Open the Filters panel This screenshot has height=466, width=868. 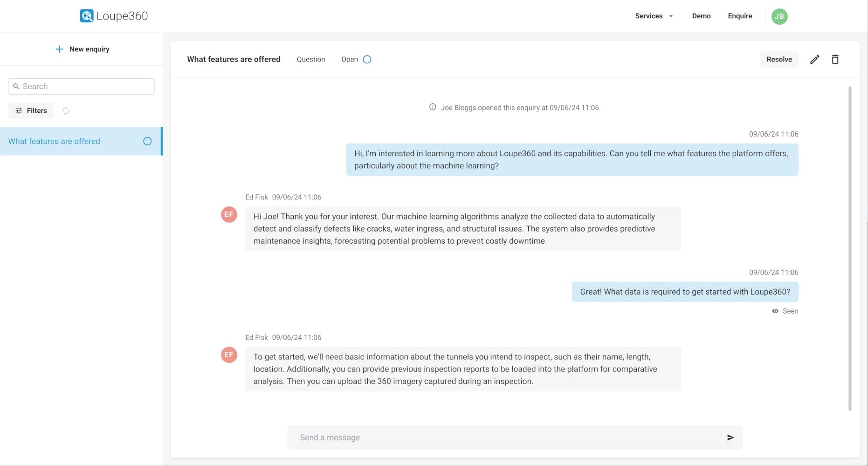(x=31, y=110)
